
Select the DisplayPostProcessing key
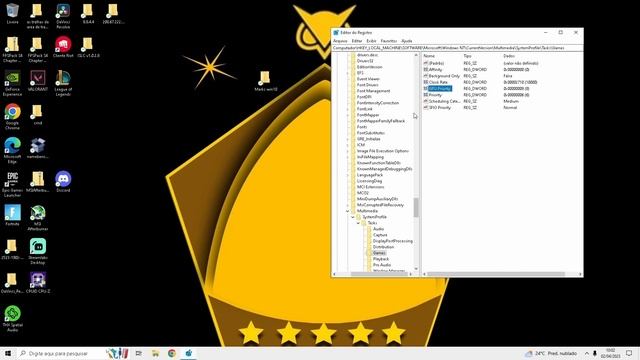coord(393,241)
